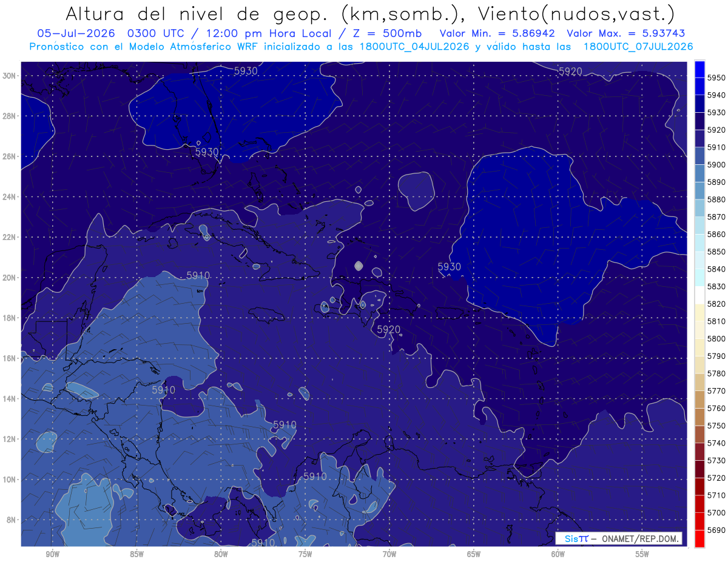Click the 14N latitude axis label
This screenshot has width=728, height=562.
[x=9, y=399]
